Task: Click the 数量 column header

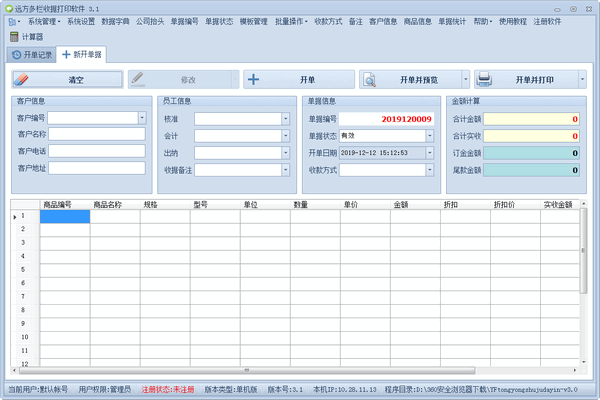Action: (315, 205)
